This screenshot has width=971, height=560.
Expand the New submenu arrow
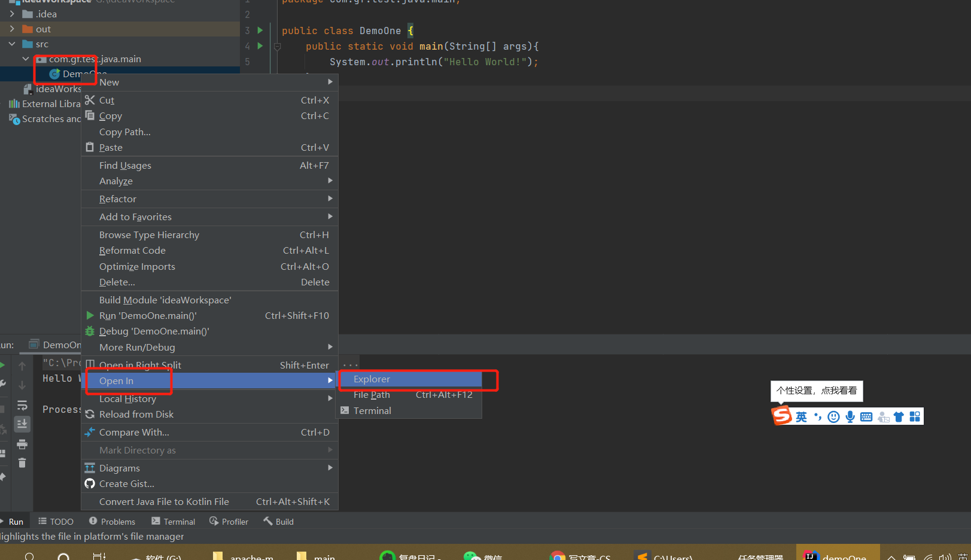click(330, 82)
